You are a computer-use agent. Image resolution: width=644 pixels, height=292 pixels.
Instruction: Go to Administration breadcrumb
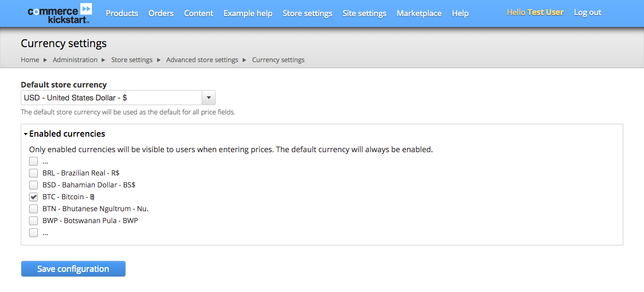pyautogui.click(x=75, y=60)
